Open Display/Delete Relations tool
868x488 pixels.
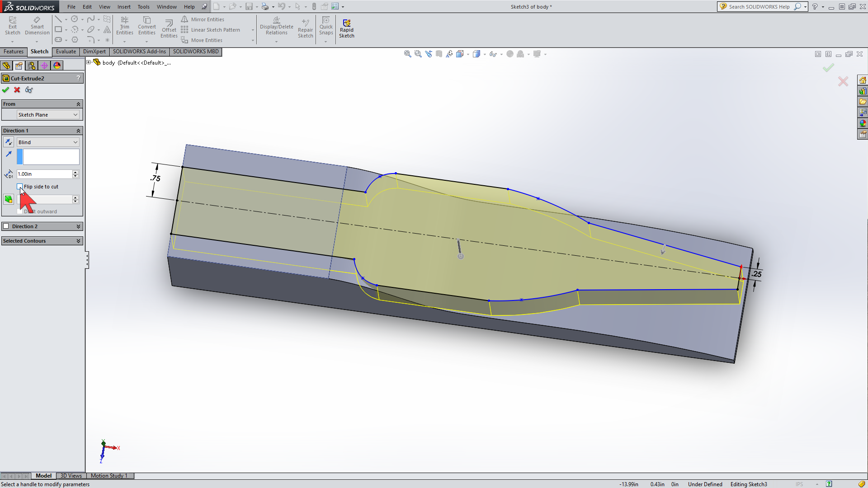tap(277, 26)
